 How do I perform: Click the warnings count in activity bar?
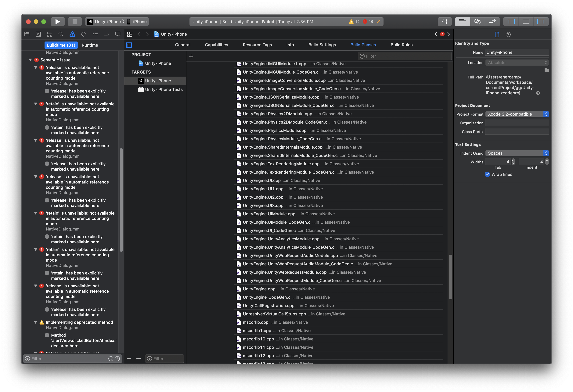(354, 22)
